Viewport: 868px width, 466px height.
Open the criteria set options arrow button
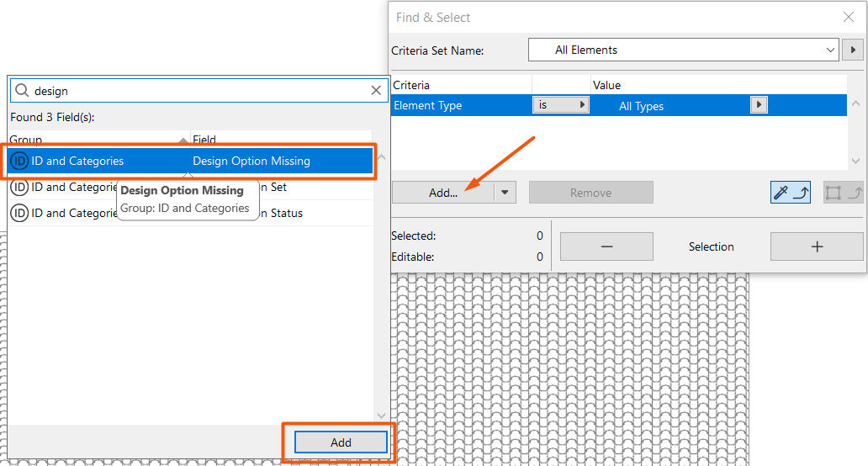point(852,50)
